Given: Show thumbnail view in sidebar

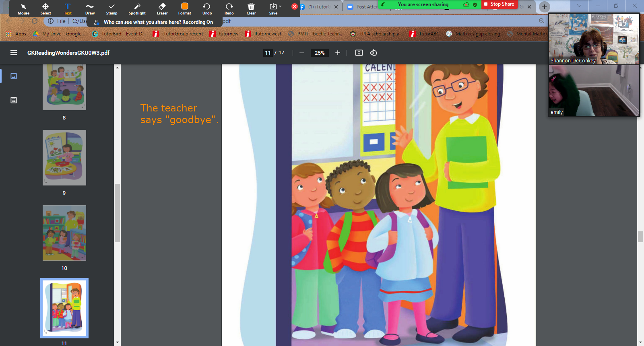Looking at the screenshot, I should pyautogui.click(x=14, y=76).
